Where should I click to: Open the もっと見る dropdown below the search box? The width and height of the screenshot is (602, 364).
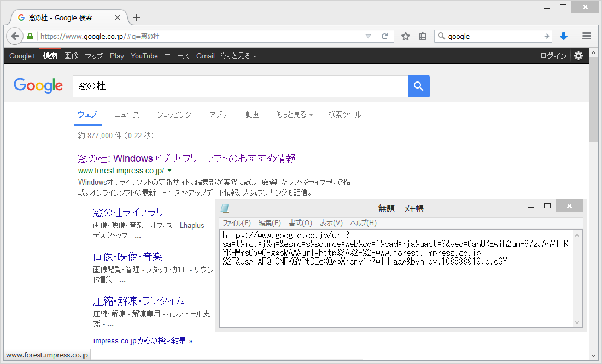pos(295,114)
